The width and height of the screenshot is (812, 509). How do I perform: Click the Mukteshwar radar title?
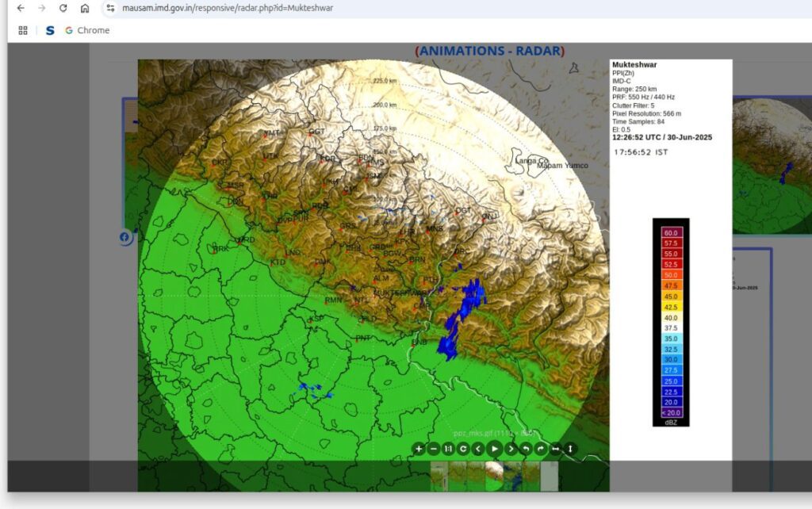(x=634, y=65)
